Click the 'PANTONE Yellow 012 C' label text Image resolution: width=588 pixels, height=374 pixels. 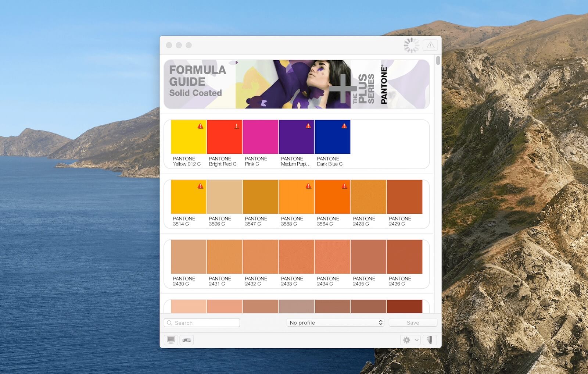pyautogui.click(x=187, y=161)
